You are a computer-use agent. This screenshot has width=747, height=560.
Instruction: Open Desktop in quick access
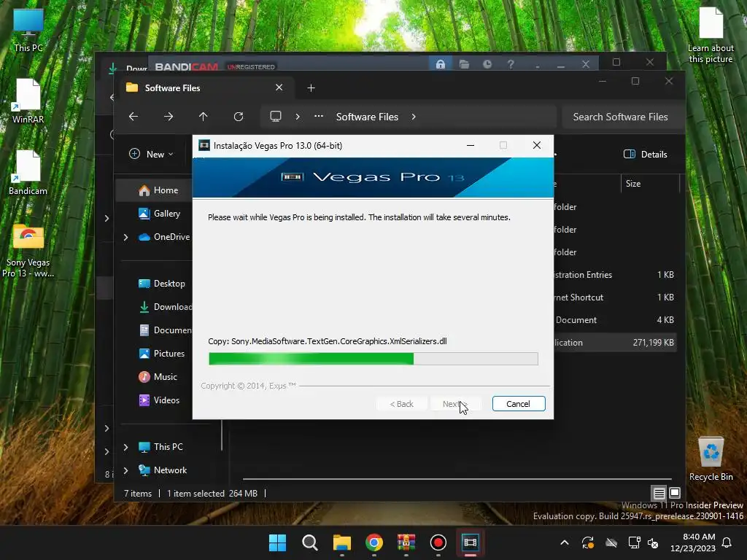(x=161, y=284)
